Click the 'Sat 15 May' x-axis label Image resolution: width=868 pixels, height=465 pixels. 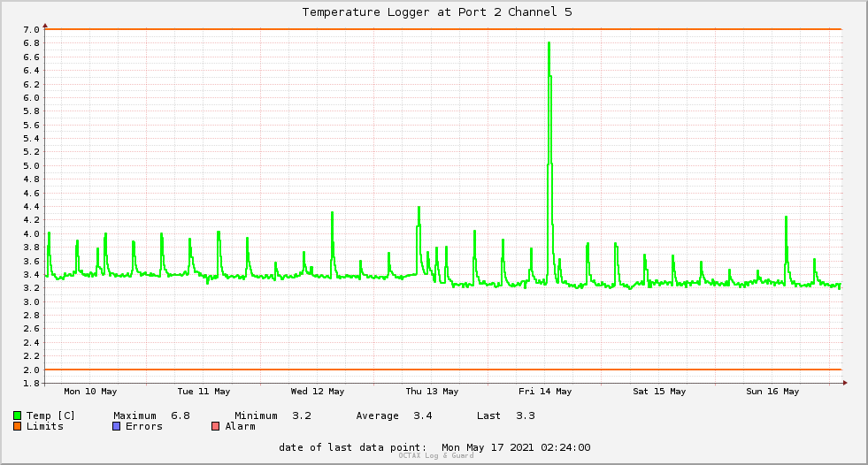(659, 392)
